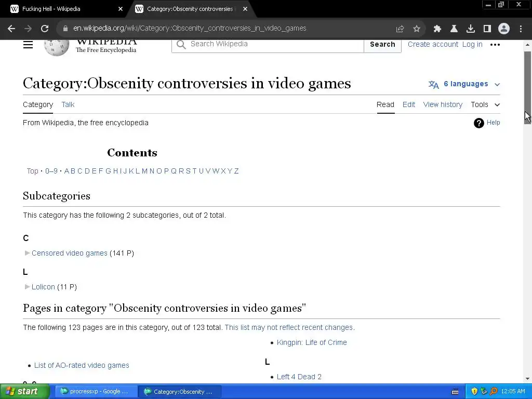Screen dimensions: 532x399
Task: Click the language translate icon
Action: pyautogui.click(x=433, y=84)
